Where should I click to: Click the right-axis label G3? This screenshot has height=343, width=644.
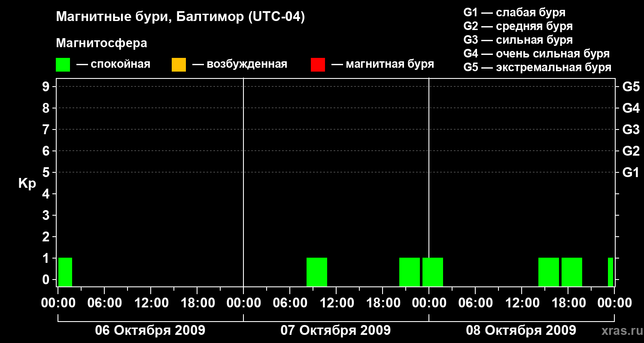pyautogui.click(x=631, y=129)
